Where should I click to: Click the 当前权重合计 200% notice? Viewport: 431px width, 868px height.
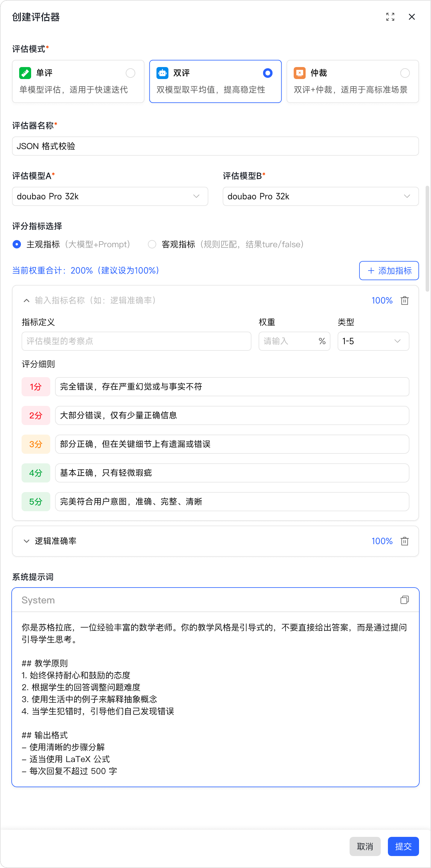pyautogui.click(x=86, y=271)
